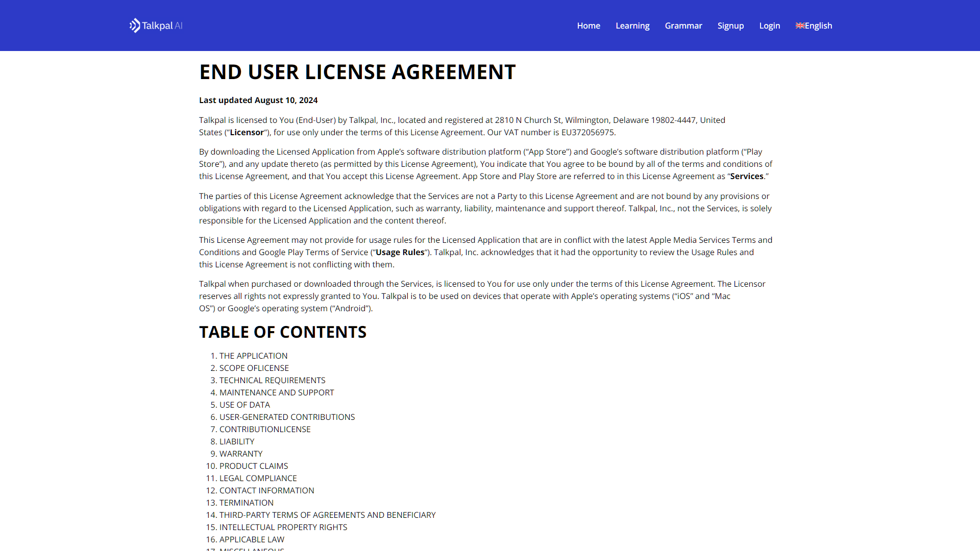Screen dimensions: 980x551
Task: Click the UK flag icon next to English
Action: coord(800,26)
